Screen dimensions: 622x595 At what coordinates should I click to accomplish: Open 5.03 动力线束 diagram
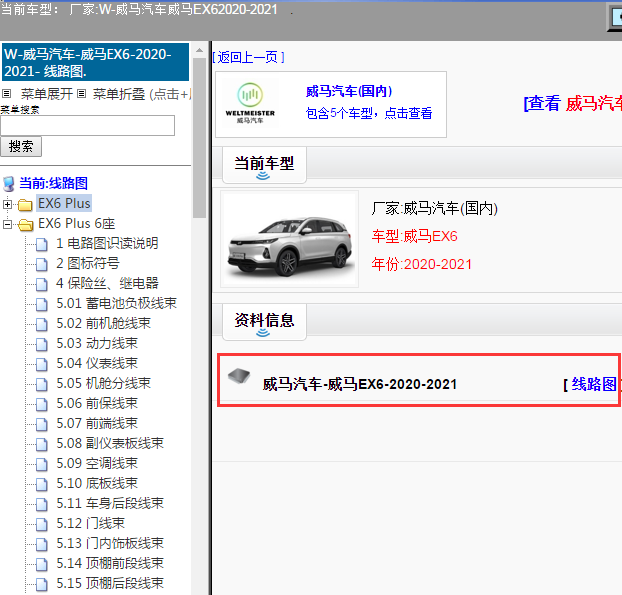pyautogui.click(x=97, y=344)
